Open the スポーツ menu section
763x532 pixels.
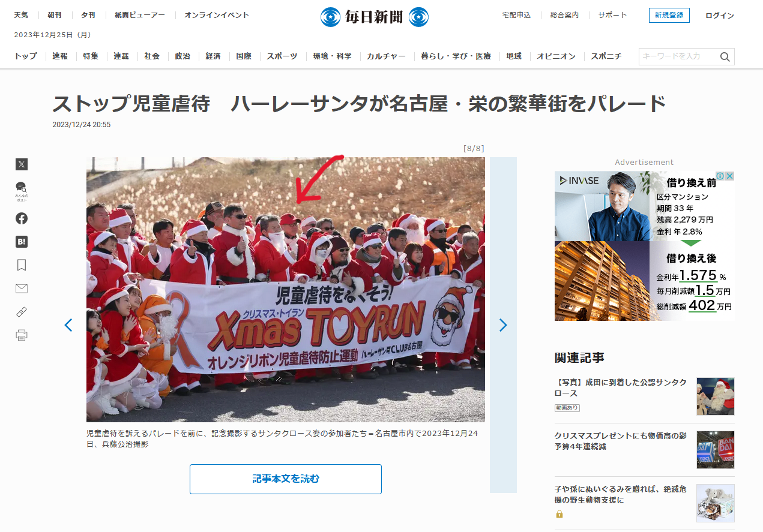(x=282, y=56)
